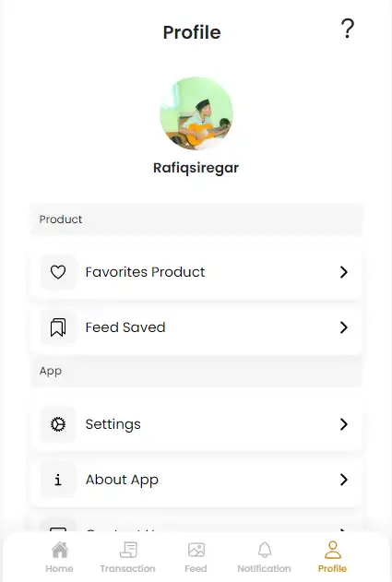Tap the Rafiqsiregar username
This screenshot has width=392, height=582.
pos(196,168)
